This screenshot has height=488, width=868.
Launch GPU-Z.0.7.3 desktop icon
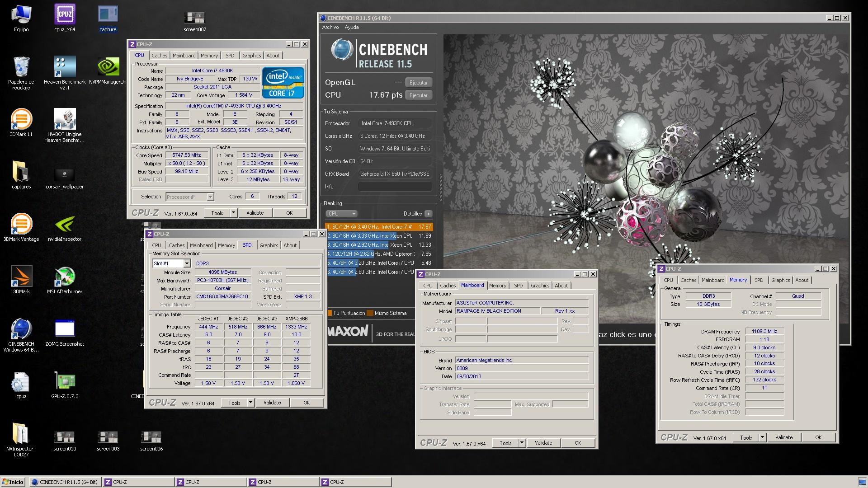pyautogui.click(x=65, y=385)
